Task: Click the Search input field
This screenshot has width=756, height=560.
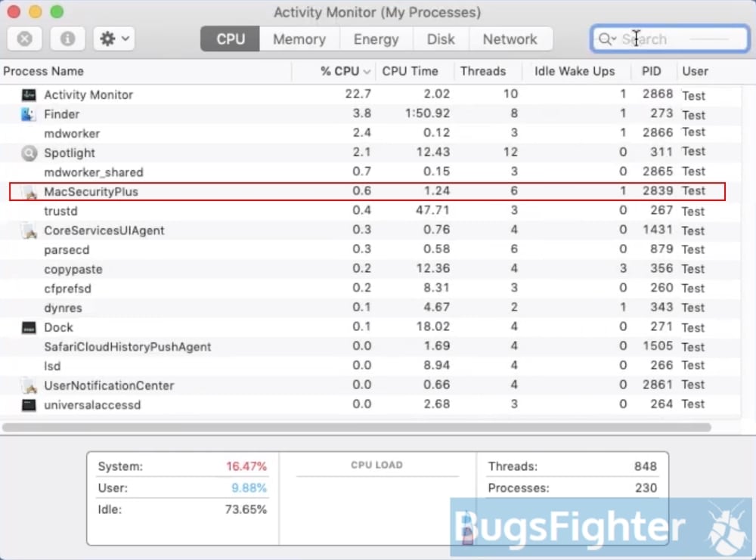Action: [x=673, y=39]
